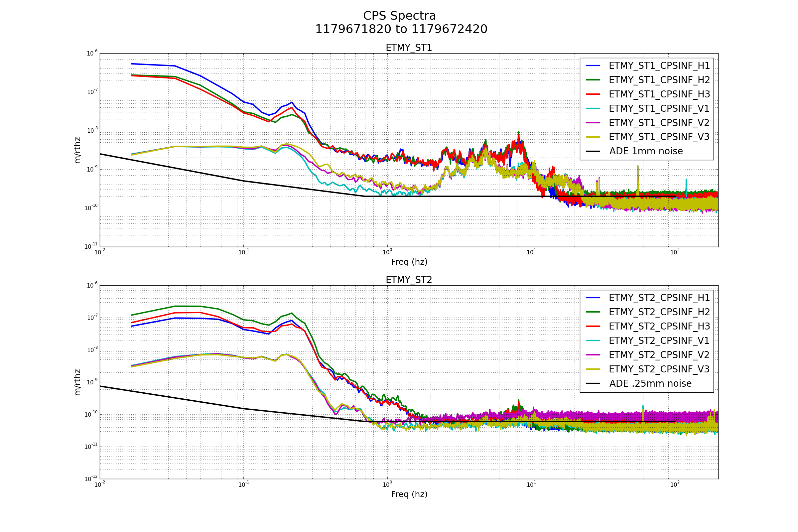Select the ADE .25mm noise legend entry
The width and height of the screenshot is (798, 532).
pos(650,383)
